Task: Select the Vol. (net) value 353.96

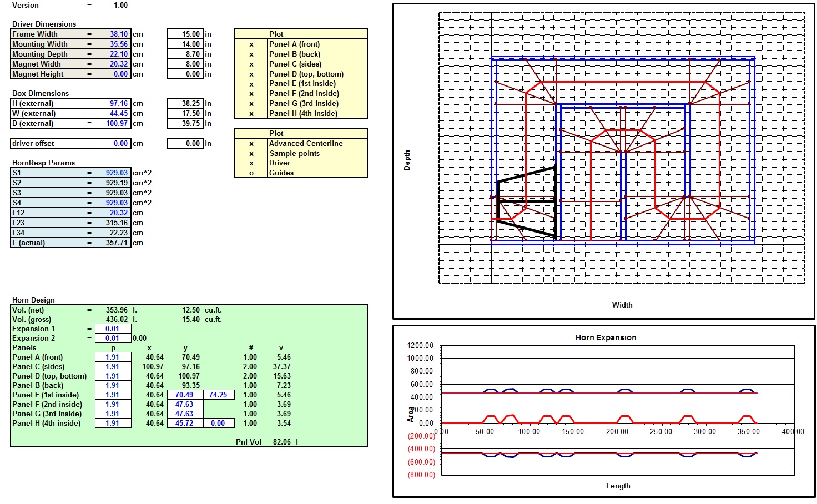Action: point(117,310)
